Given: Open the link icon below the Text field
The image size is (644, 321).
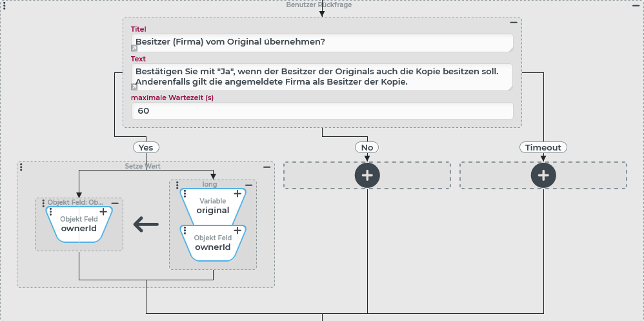Looking at the screenshot, I should pos(134,87).
